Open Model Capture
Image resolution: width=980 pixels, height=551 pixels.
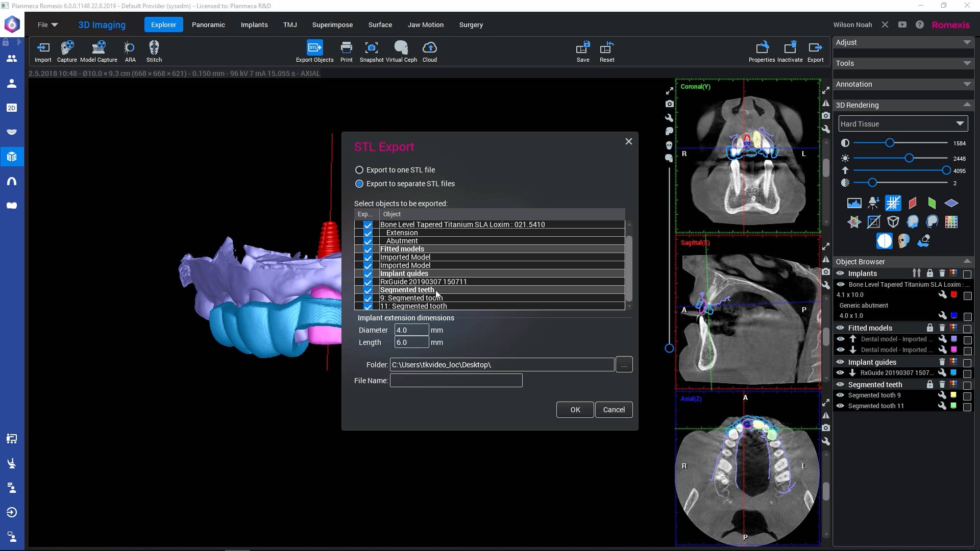(x=98, y=51)
